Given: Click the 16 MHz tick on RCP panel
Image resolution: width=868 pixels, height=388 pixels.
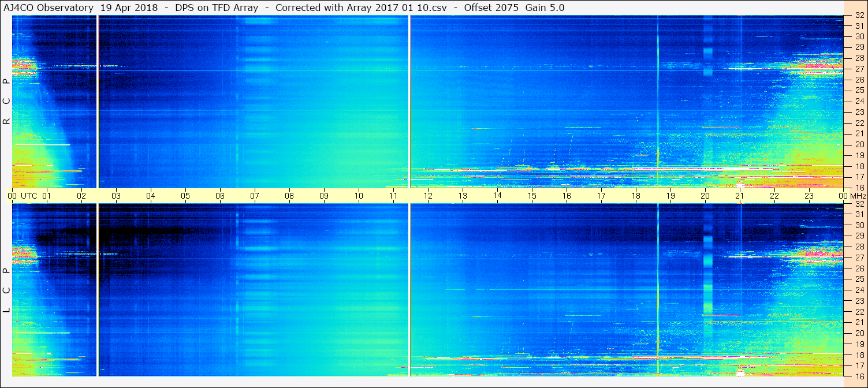Looking at the screenshot, I should (859, 188).
